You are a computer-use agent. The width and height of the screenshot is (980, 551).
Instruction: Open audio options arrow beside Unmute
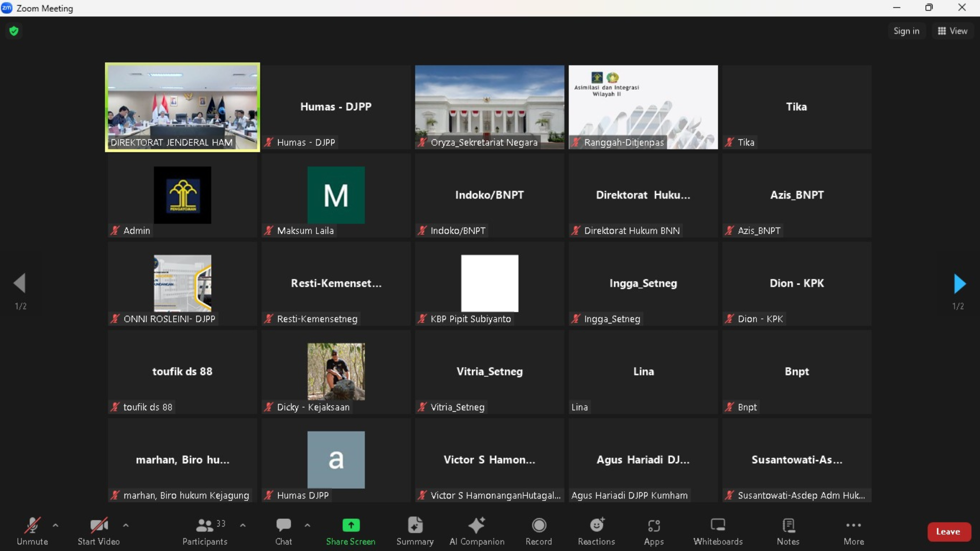click(x=56, y=525)
